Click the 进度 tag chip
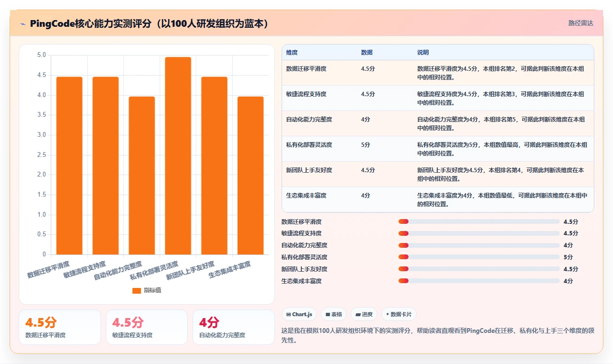The image size is (613, 364). [364, 314]
